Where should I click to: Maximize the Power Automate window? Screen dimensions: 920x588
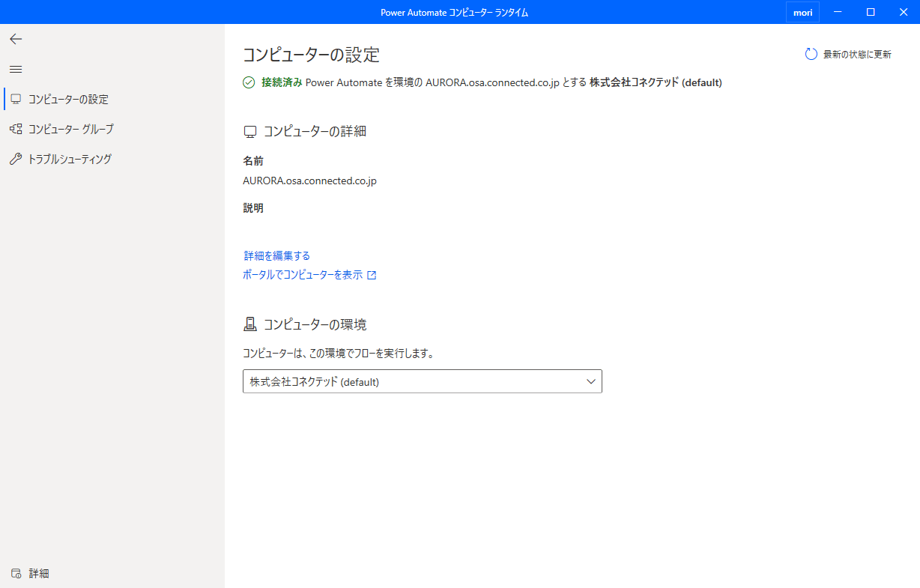click(x=871, y=12)
